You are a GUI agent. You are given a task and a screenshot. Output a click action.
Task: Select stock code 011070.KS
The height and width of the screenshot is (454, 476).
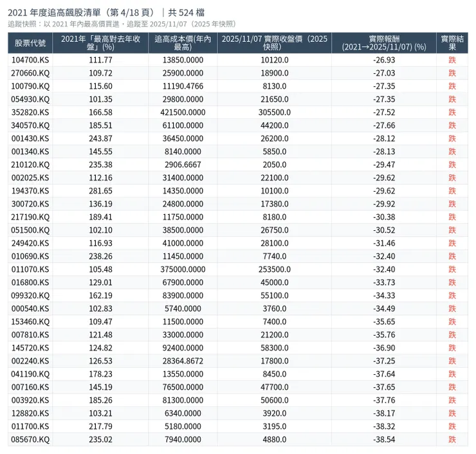coord(30,269)
